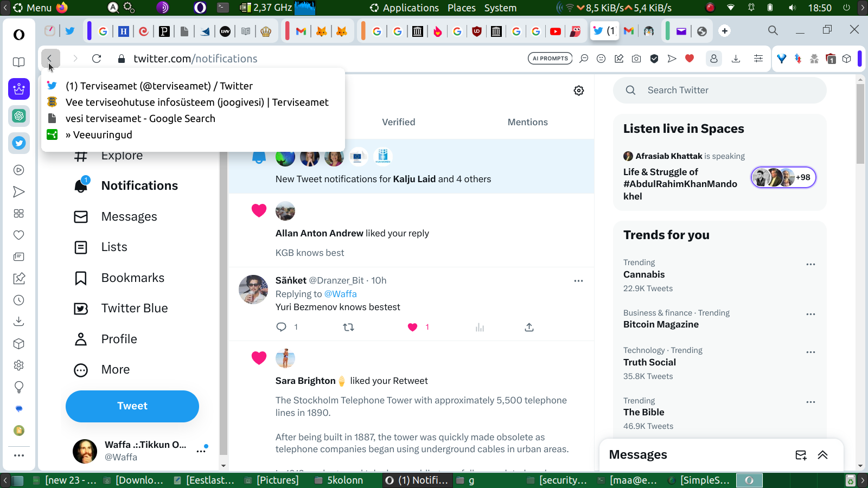This screenshot has width=868, height=488.
Task: Select Veeuuringud history entry
Action: [193, 134]
